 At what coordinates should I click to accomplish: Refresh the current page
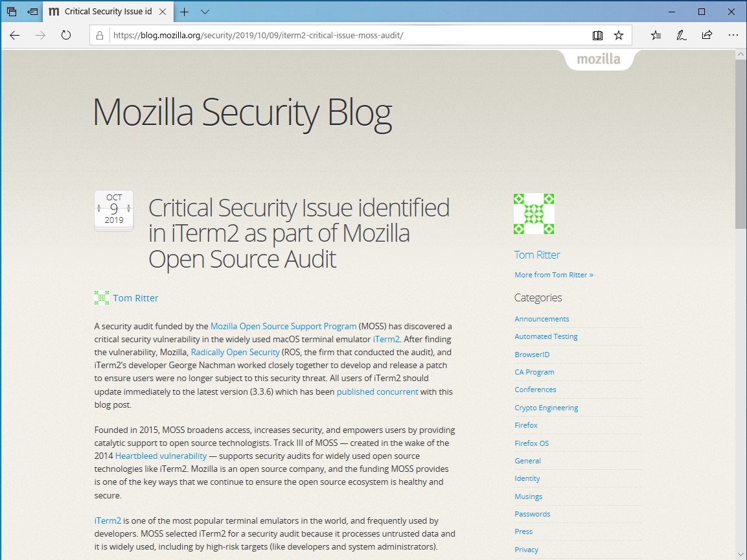click(x=66, y=36)
